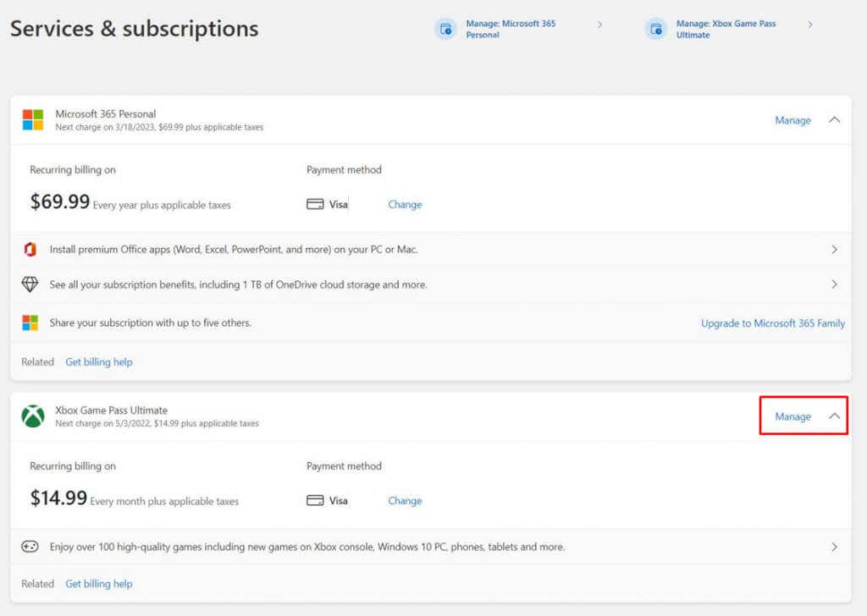The height and width of the screenshot is (616, 867).
Task: Click Every year plus applicable taxes text
Action: [162, 205]
